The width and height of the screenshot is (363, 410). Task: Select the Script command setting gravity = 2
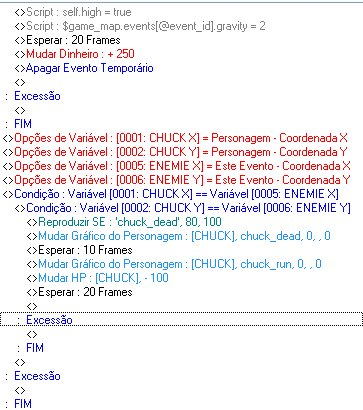(140, 26)
